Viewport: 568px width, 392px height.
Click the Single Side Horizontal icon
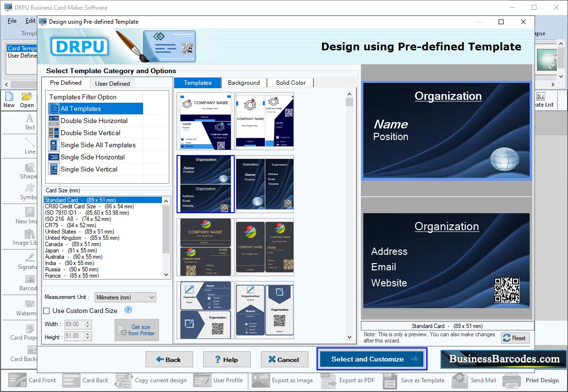54,157
